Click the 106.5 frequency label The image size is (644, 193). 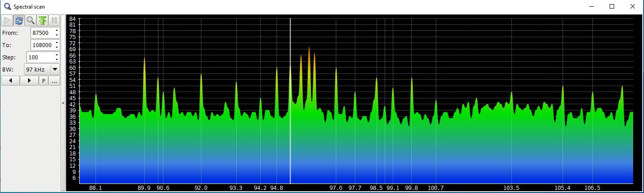592,188
